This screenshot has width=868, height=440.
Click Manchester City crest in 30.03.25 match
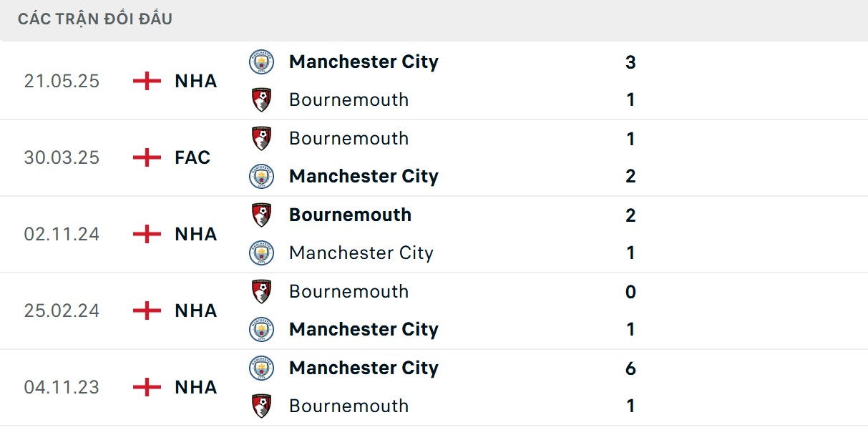(261, 176)
